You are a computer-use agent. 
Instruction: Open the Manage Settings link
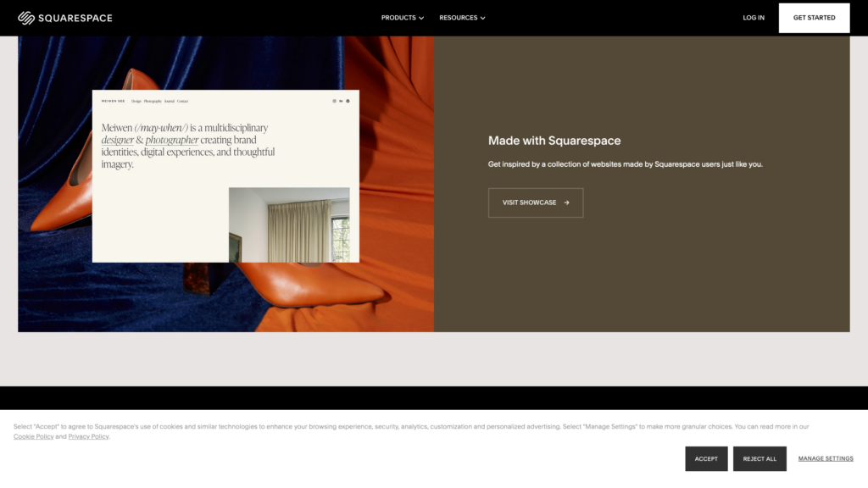click(826, 458)
